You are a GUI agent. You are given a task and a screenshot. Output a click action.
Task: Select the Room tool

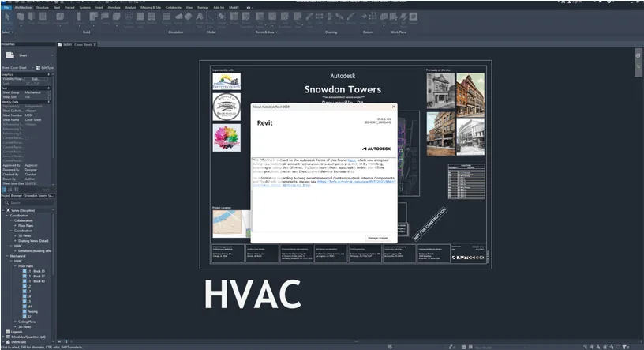[x=234, y=17]
